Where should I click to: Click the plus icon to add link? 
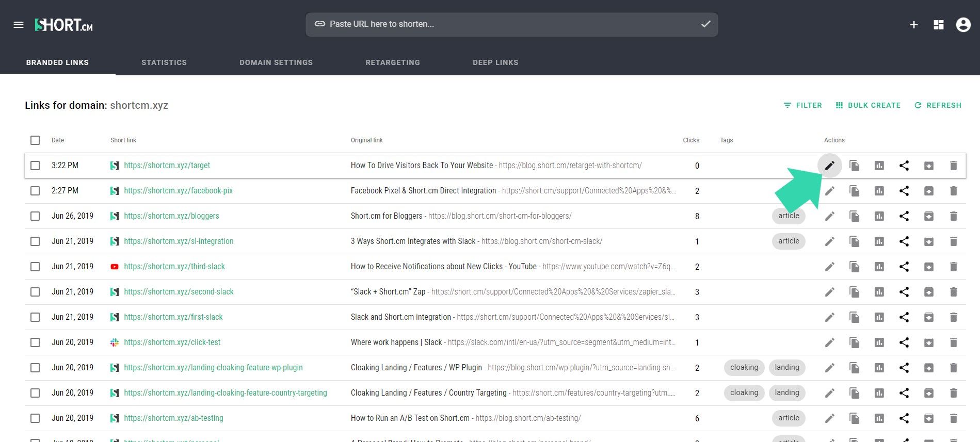point(913,25)
